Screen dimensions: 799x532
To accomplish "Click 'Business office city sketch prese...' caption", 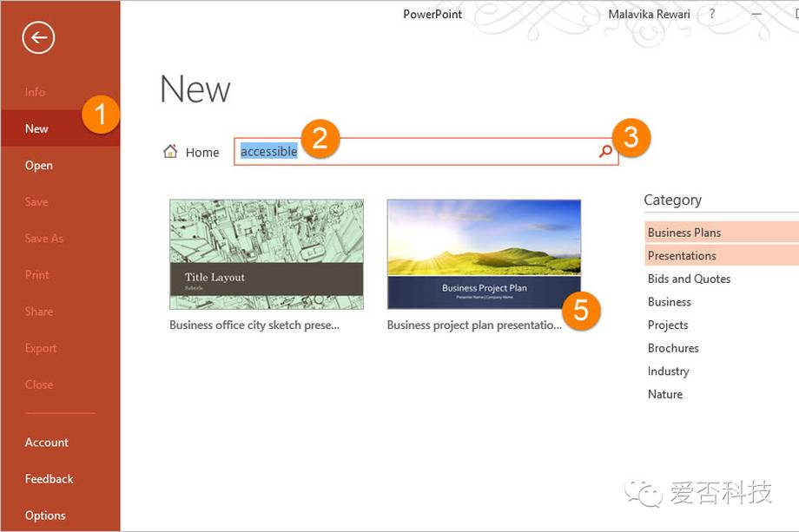I will [x=254, y=325].
